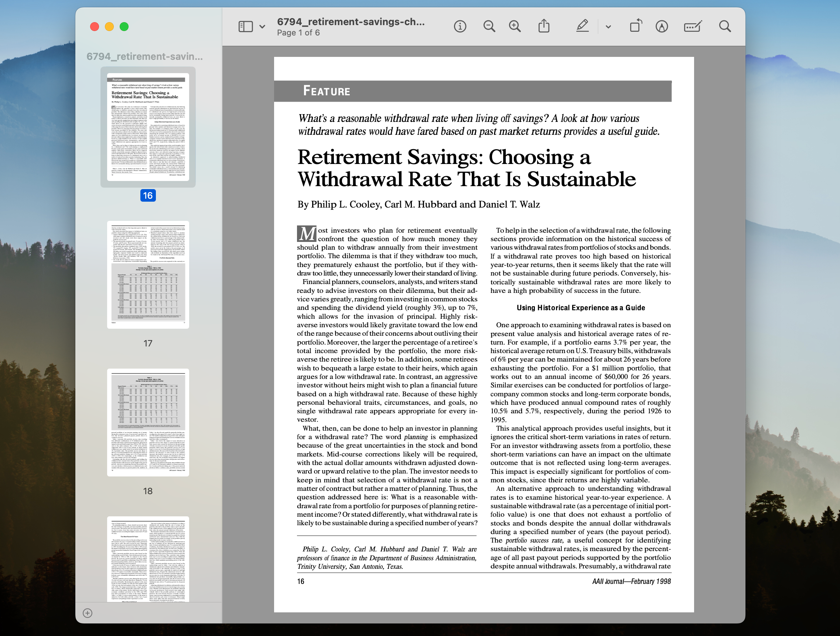Viewport: 840px width, 636px height.
Task: Click the Zoom In magnifier icon
Action: [515, 27]
